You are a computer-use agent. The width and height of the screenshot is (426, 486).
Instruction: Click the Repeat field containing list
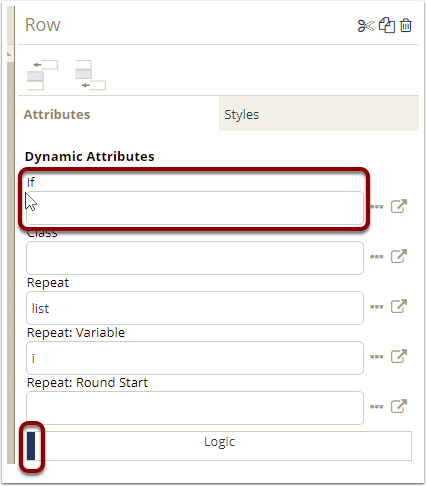pyautogui.click(x=195, y=308)
